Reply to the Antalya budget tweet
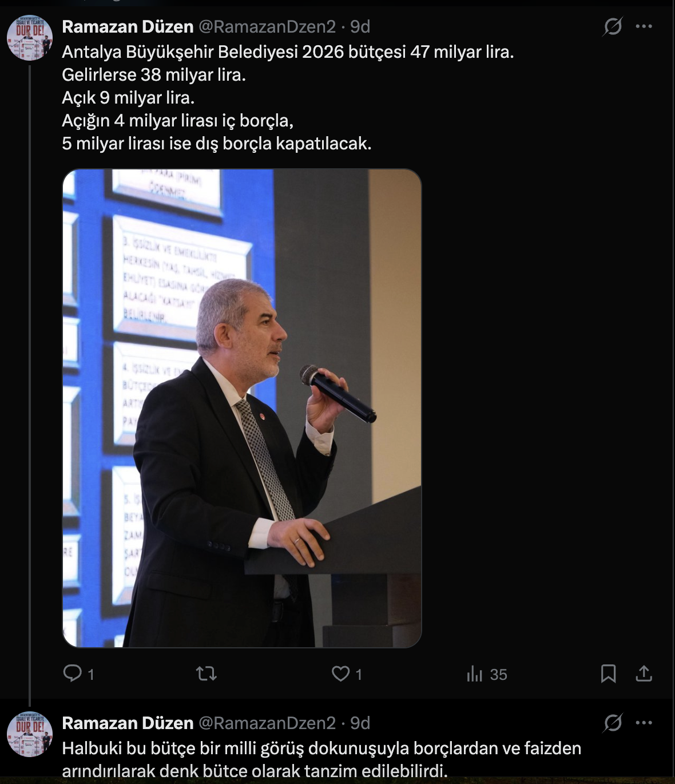The image size is (675, 784). [73, 674]
